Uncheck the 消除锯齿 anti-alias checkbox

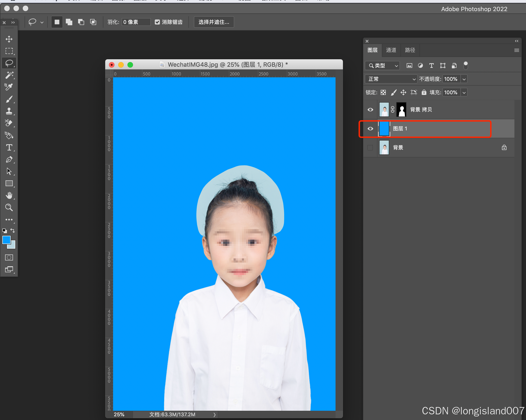[157, 22]
